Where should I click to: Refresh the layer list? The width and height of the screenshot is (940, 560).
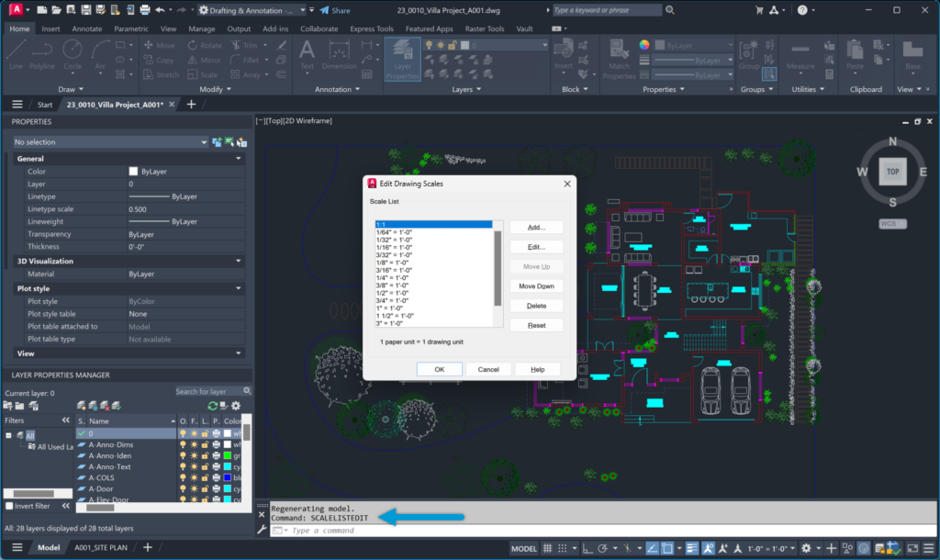[x=213, y=406]
